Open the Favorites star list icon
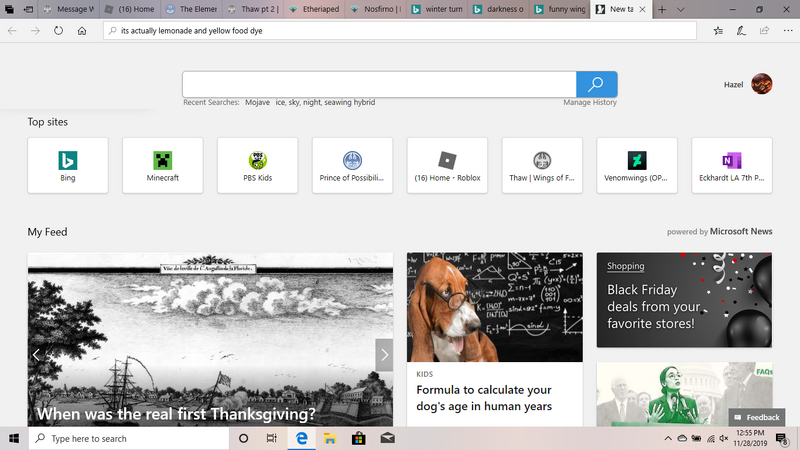The image size is (800, 450). pos(718,30)
